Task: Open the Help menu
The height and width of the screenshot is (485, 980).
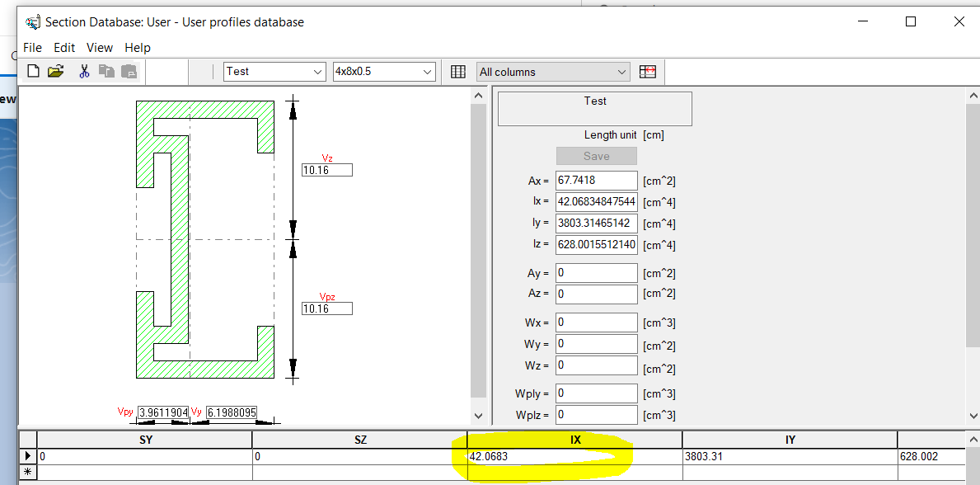Action: 137,48
